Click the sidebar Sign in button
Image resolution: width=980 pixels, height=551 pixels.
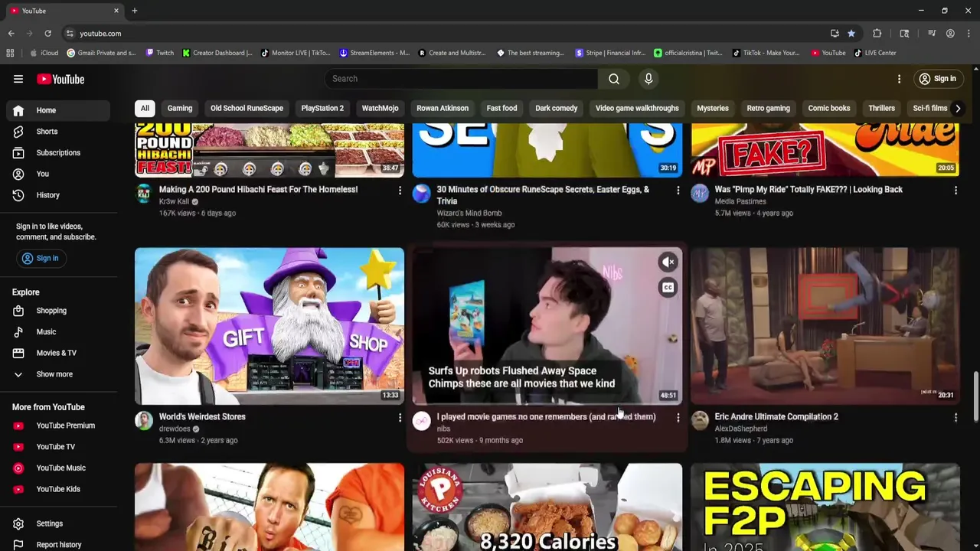(40, 258)
